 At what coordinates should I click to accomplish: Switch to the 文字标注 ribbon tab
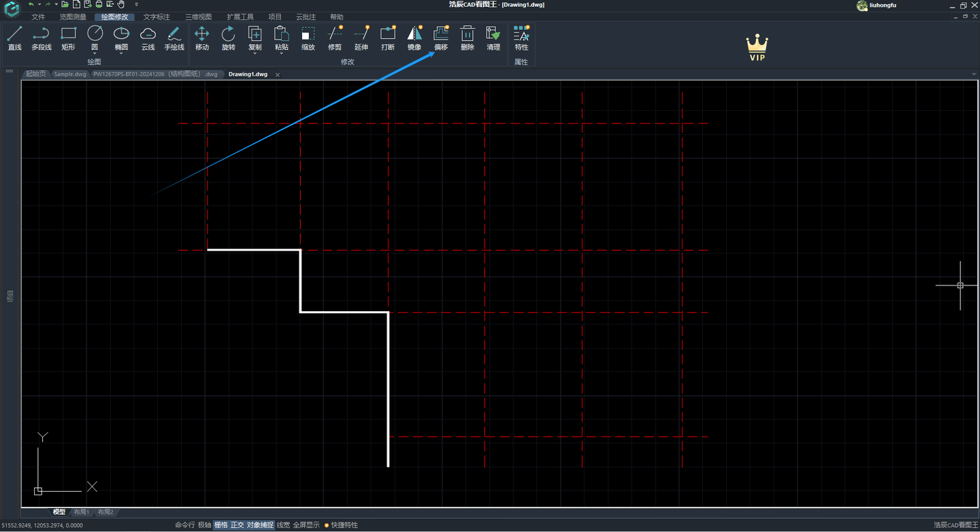[157, 17]
